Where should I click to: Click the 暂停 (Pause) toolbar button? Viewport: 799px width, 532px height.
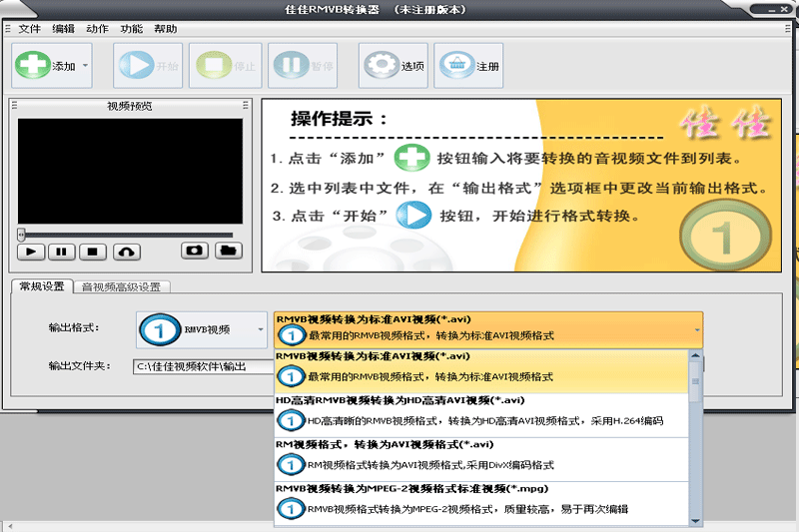(x=303, y=66)
